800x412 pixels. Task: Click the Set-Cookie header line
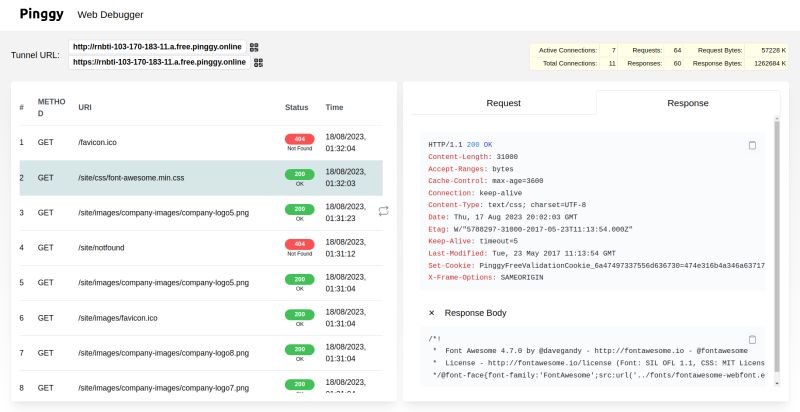[x=596, y=266]
